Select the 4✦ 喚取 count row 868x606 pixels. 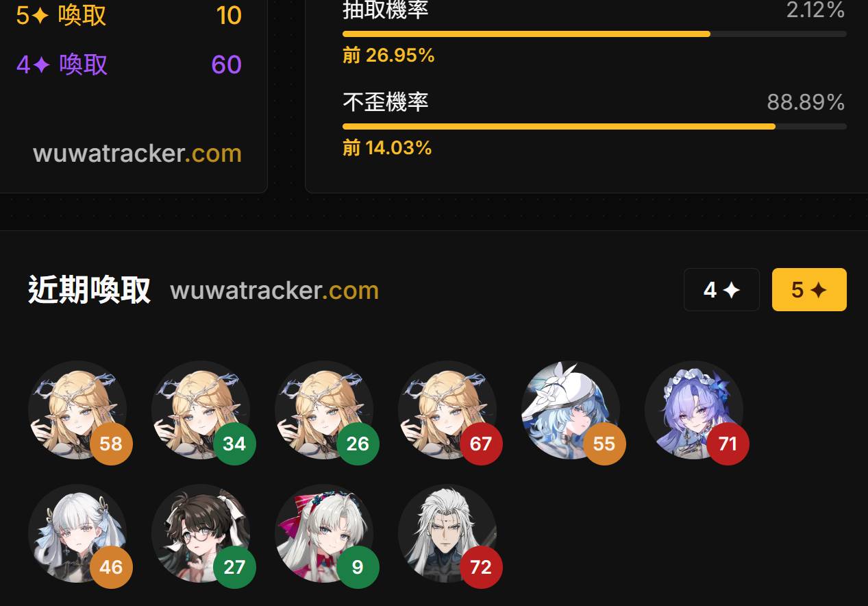129,65
